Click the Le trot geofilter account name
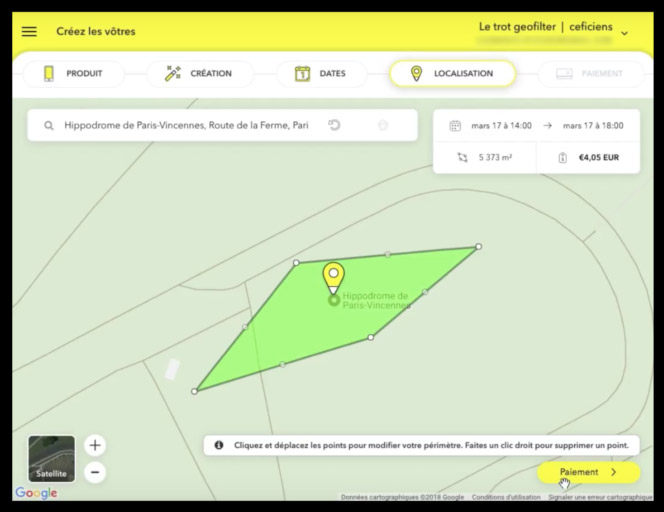Viewport: 664px width, 512px height. point(517,27)
